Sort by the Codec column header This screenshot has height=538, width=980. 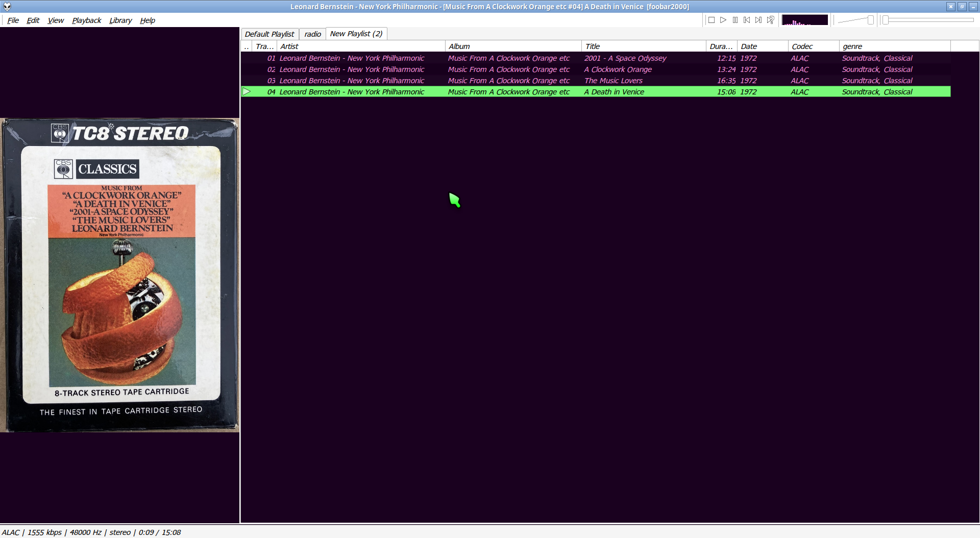click(814, 46)
